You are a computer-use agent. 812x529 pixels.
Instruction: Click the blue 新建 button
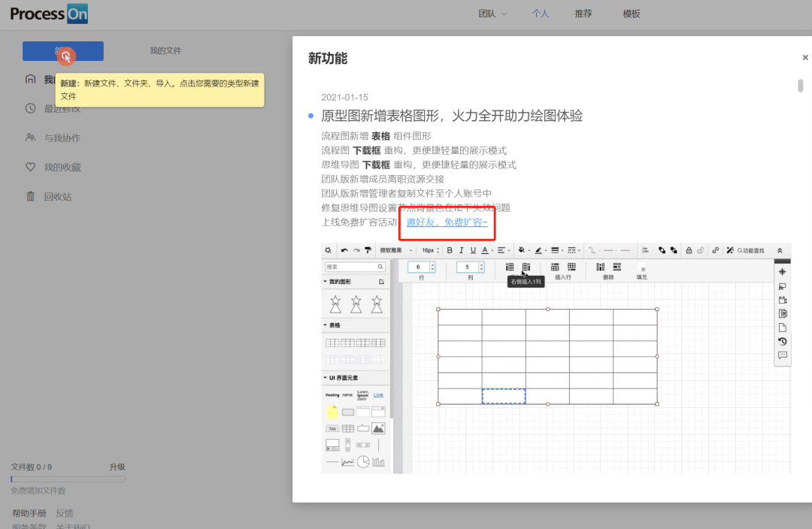pos(63,51)
